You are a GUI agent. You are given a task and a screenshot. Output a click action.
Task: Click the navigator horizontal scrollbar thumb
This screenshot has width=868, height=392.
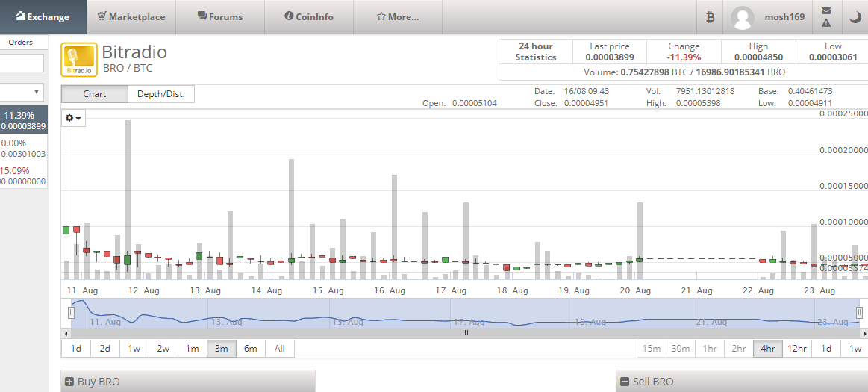point(465,333)
